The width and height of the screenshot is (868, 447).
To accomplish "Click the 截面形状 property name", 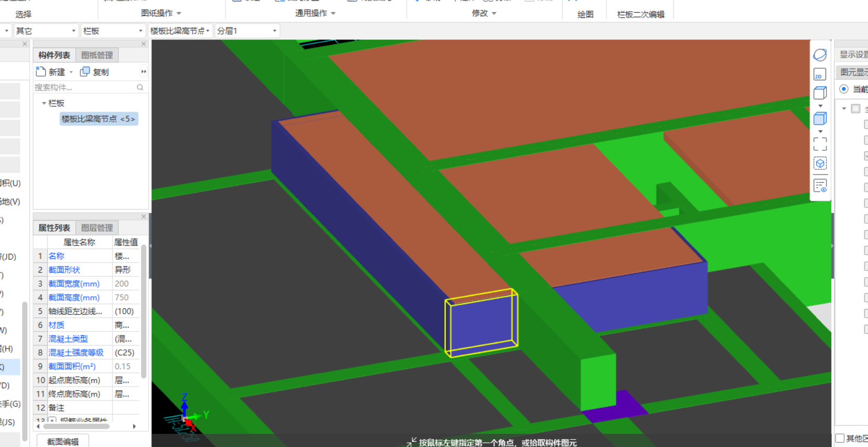I will pos(64,269).
